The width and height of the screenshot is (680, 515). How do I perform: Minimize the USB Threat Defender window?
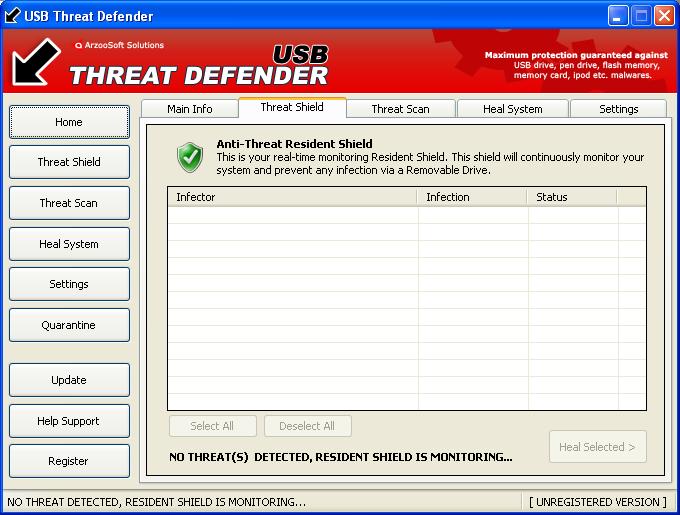click(x=618, y=16)
